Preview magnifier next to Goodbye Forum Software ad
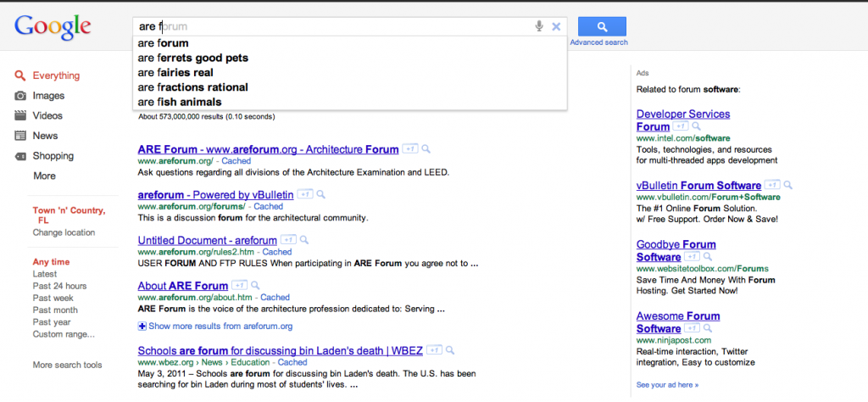 point(708,257)
